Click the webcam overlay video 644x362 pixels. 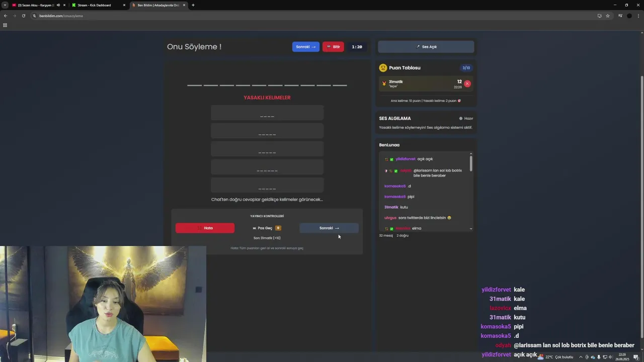103,304
